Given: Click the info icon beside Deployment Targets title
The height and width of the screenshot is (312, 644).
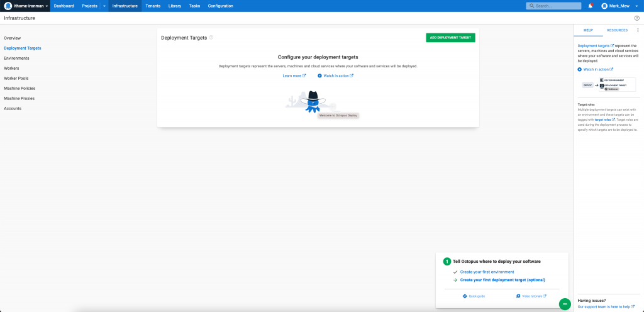Looking at the screenshot, I should pos(211,37).
